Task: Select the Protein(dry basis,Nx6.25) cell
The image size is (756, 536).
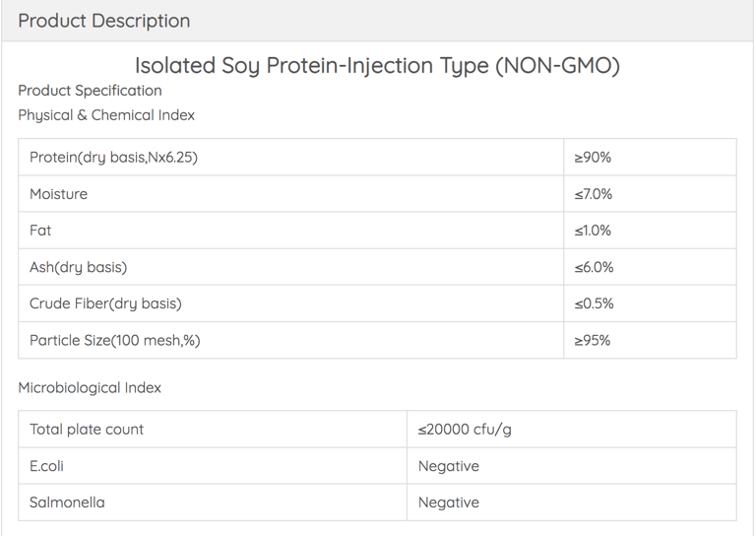Action: coord(290,158)
